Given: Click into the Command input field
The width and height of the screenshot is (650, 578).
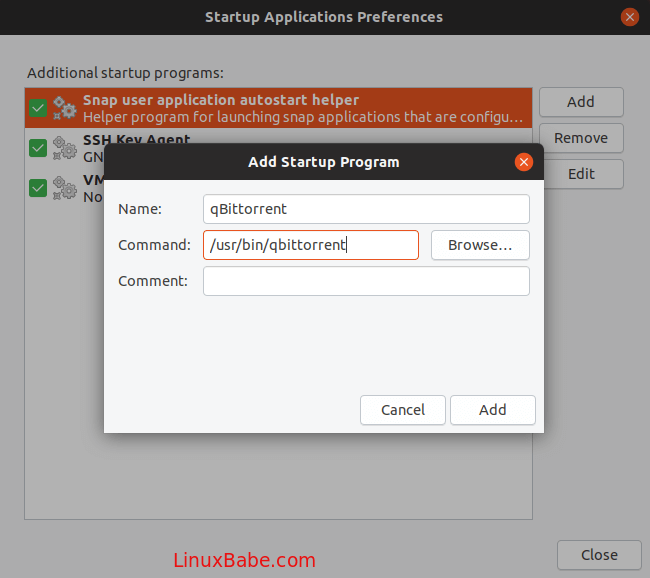Looking at the screenshot, I should tap(311, 245).
